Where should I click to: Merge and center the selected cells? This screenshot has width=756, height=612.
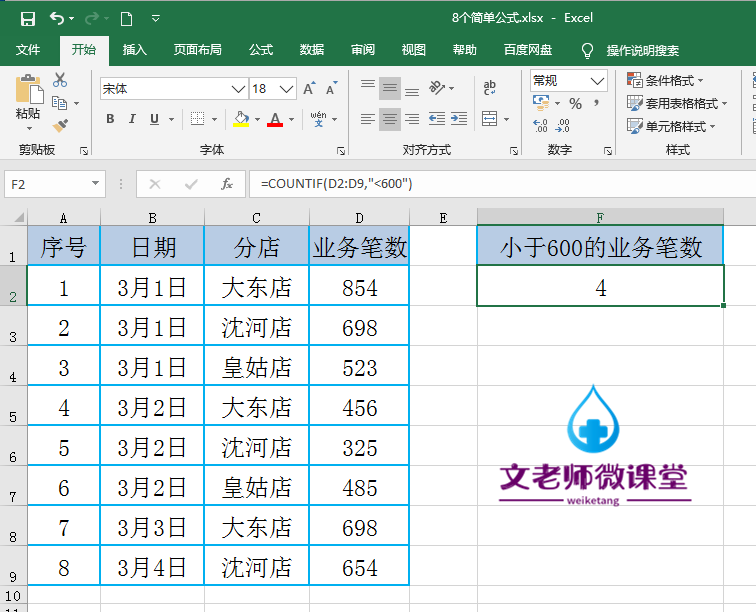(489, 119)
